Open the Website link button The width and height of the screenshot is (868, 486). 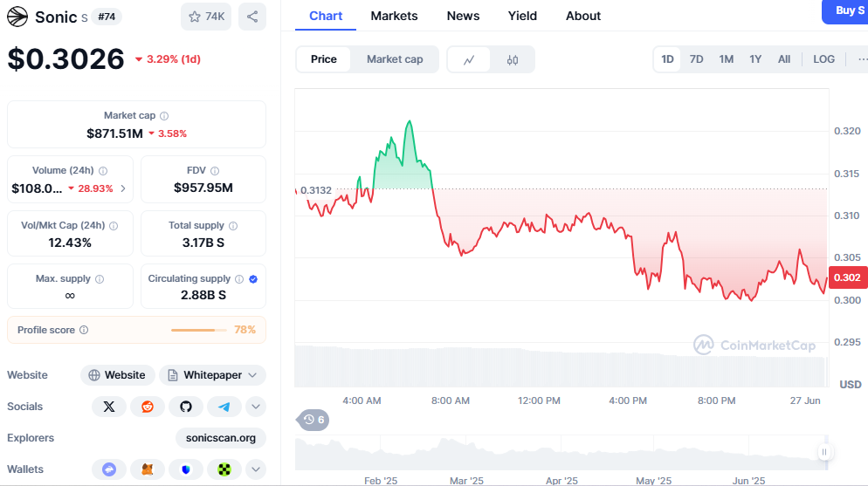click(x=117, y=375)
